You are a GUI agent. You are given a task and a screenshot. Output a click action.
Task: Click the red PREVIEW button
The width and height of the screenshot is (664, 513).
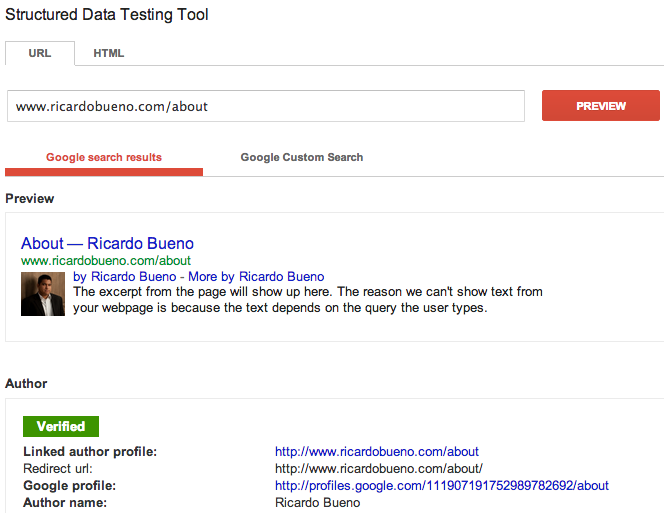pos(600,105)
